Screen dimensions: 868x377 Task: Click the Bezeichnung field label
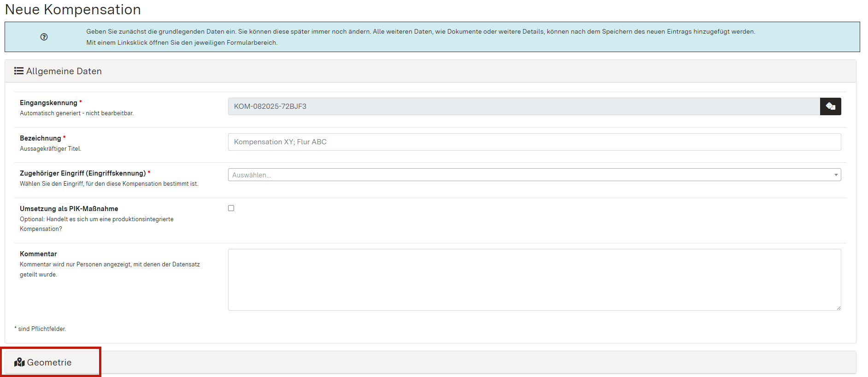pyautogui.click(x=40, y=138)
